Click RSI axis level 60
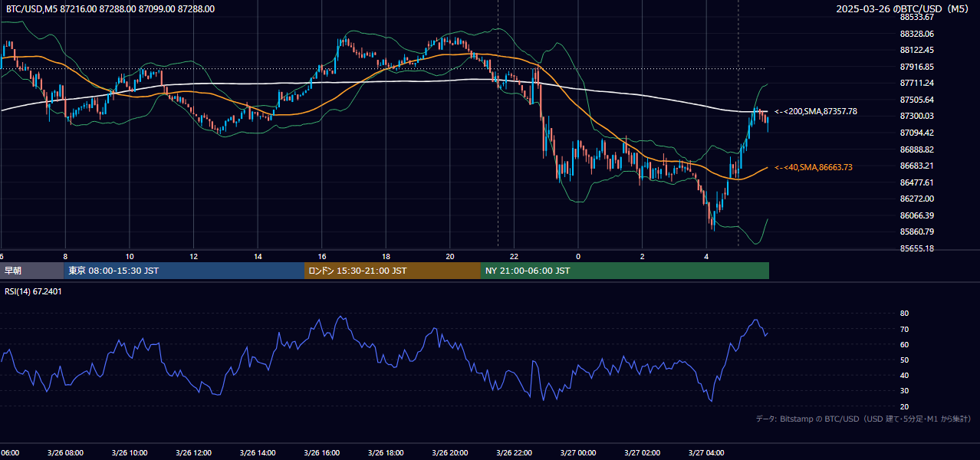980x460 pixels. click(x=904, y=344)
